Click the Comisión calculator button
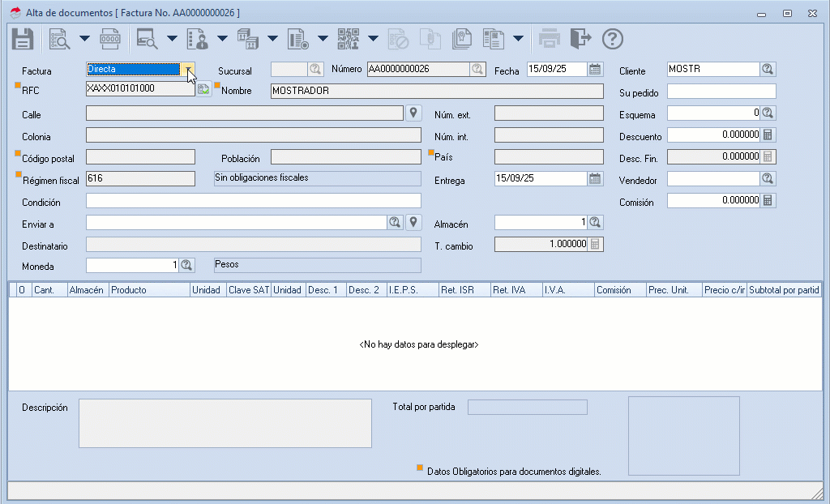Screen dimensions: 830x504 click(x=768, y=200)
